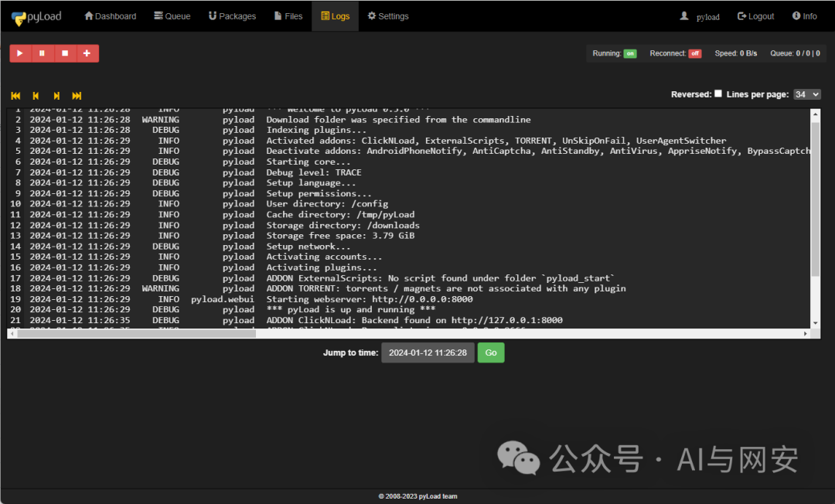The image size is (835, 504).
Task: Click the vertical scrollbar down arrow
Action: (815, 323)
